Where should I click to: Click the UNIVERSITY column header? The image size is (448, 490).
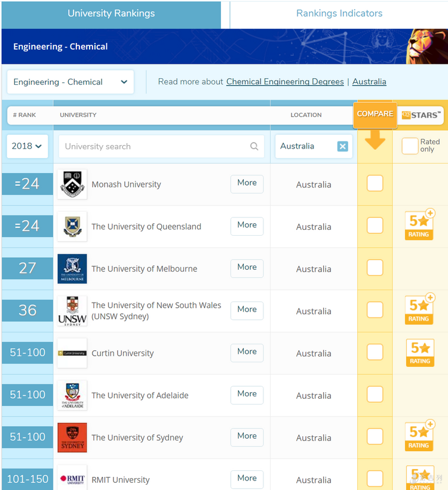78,115
